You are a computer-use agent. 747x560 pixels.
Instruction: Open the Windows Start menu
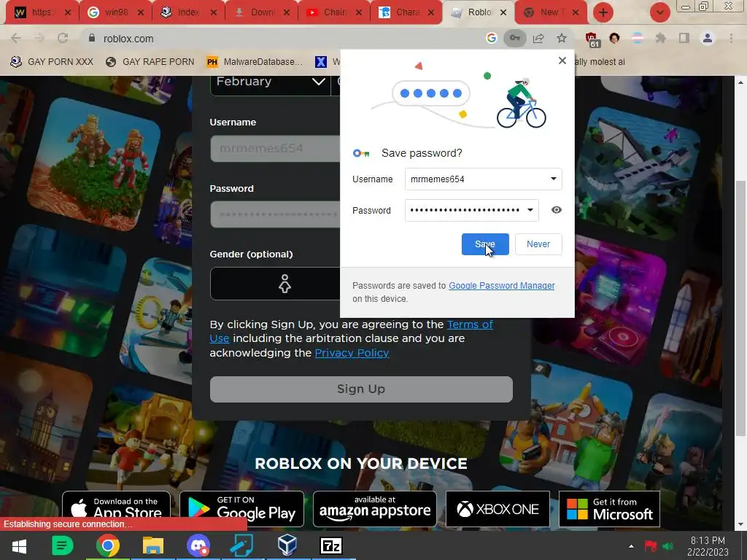pyautogui.click(x=19, y=545)
